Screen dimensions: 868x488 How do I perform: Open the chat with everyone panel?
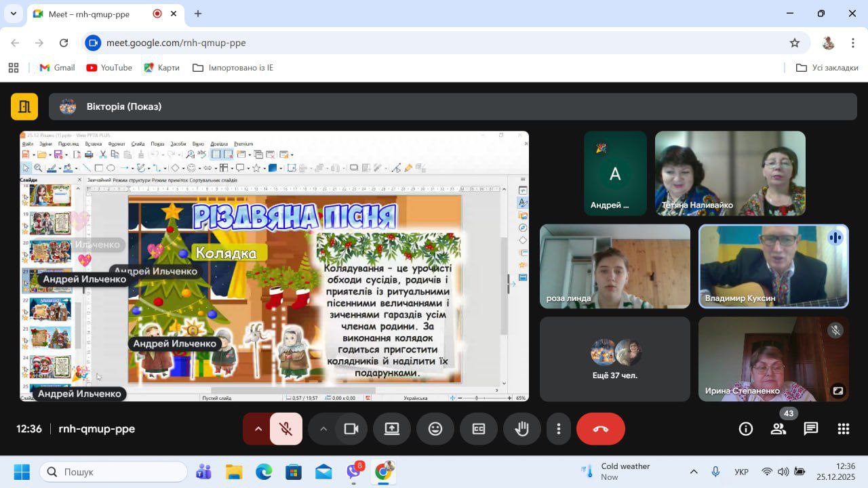[810, 429]
